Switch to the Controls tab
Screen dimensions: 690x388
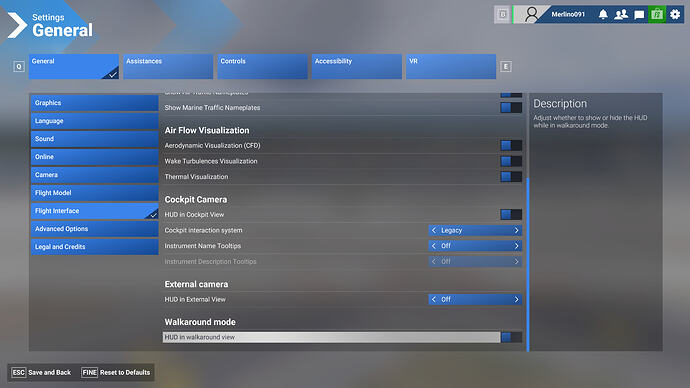(x=262, y=66)
